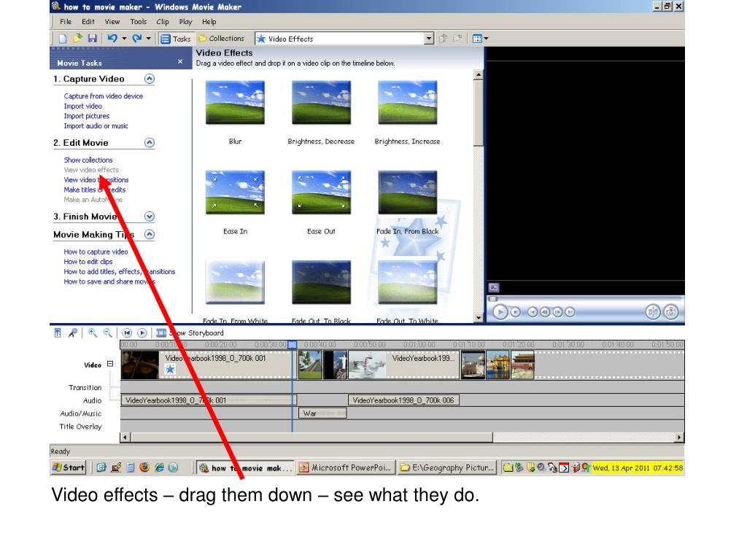Toggle the Tasks pane button

[175, 39]
